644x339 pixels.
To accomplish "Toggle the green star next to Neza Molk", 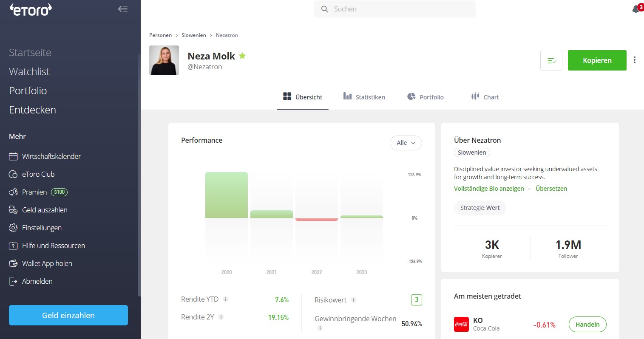I will (242, 56).
